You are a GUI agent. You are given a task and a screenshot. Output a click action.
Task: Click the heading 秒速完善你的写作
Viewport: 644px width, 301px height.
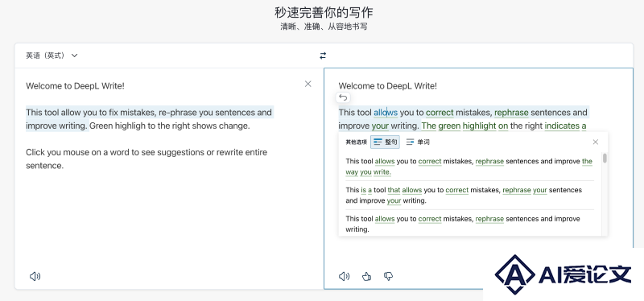click(x=324, y=12)
